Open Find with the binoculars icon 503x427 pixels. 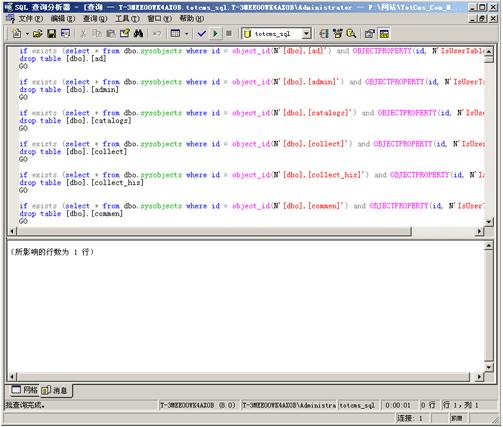coord(138,34)
